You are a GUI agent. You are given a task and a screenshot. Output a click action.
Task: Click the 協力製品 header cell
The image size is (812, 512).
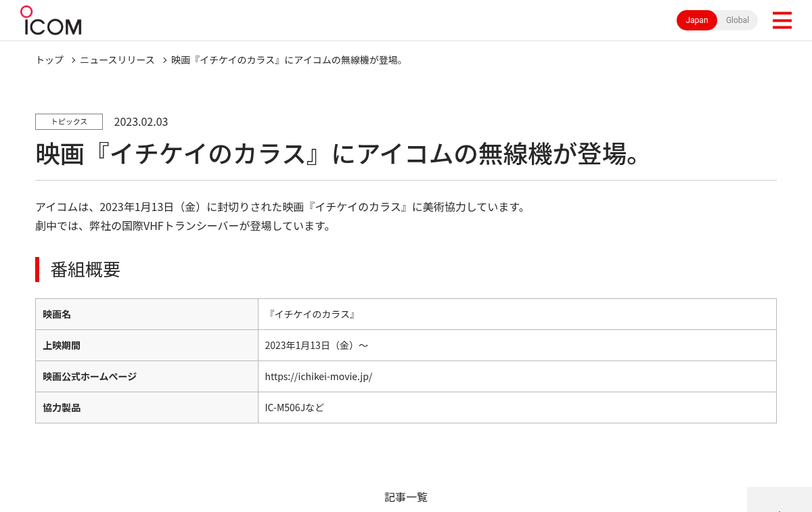click(x=147, y=408)
